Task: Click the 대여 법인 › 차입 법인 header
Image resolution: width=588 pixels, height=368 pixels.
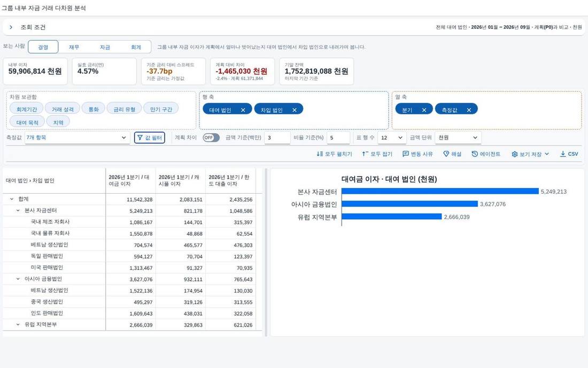Action: [54, 180]
